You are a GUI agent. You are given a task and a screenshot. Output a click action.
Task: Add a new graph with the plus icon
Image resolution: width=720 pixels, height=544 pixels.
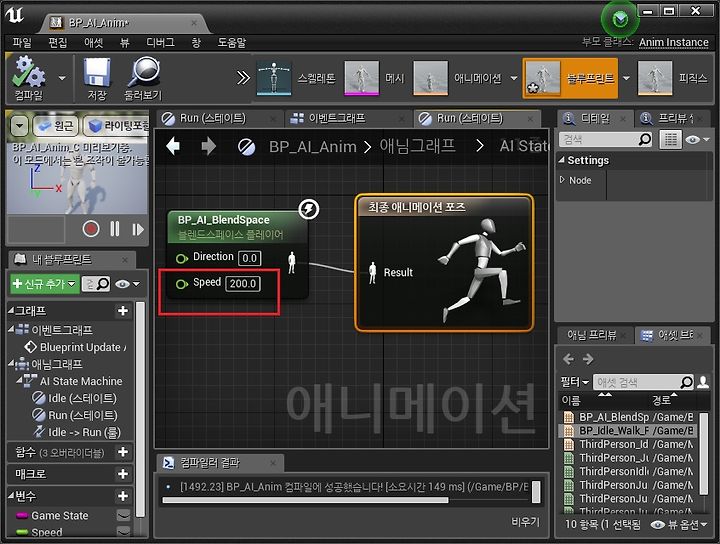point(123,311)
